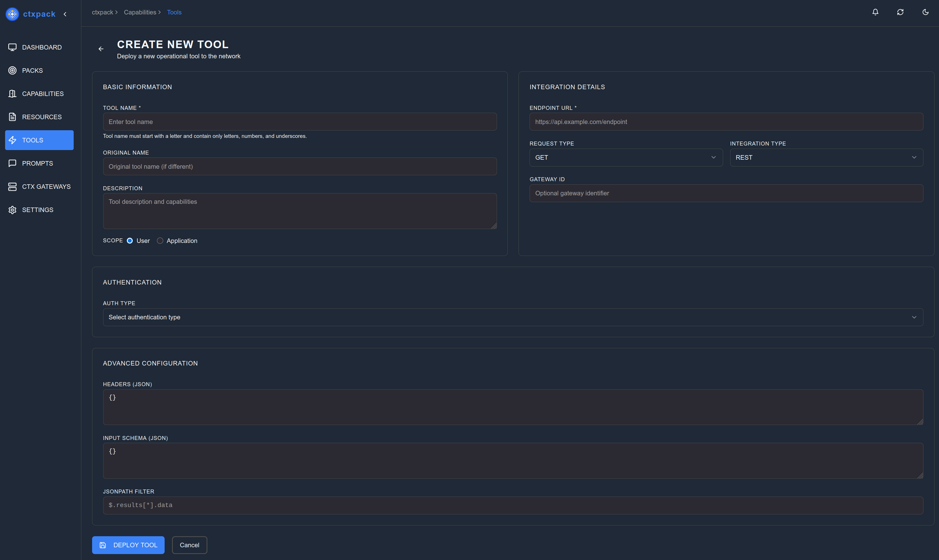Click the Tools lightning bolt icon
939x560 pixels.
click(x=12, y=140)
